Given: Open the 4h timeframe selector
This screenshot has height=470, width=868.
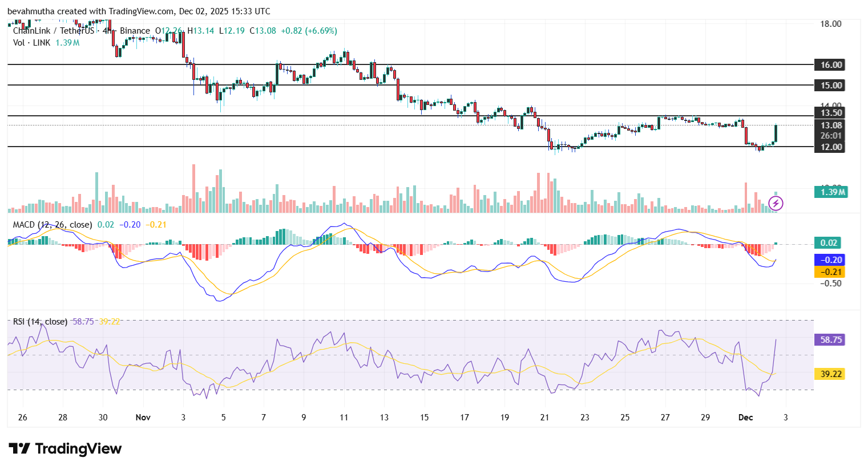Looking at the screenshot, I should coord(109,31).
